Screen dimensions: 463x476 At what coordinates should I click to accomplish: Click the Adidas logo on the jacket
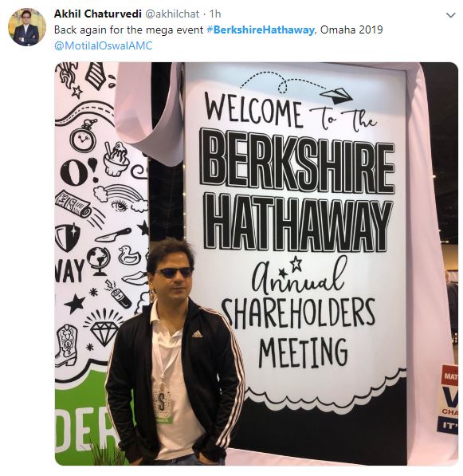click(197, 334)
